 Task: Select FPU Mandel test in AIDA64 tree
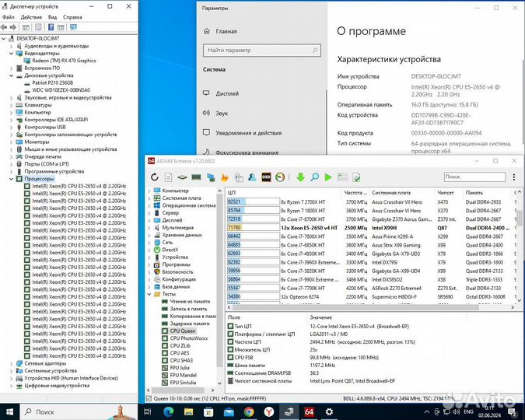183,375
